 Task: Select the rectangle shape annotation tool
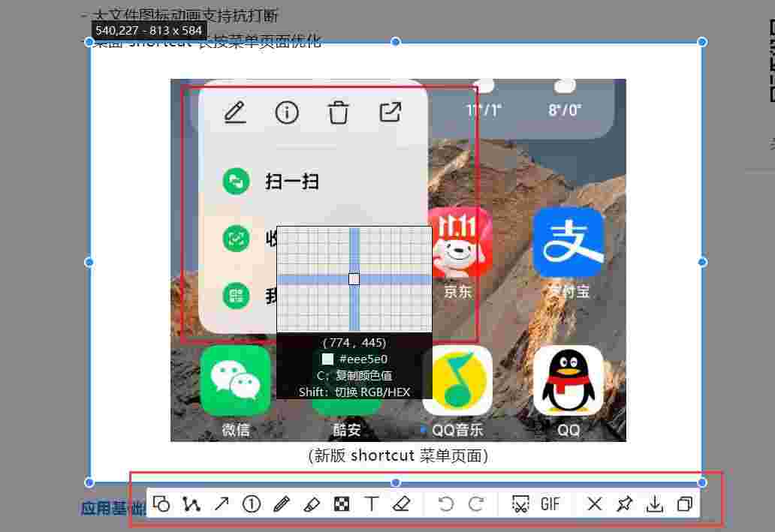click(x=162, y=503)
